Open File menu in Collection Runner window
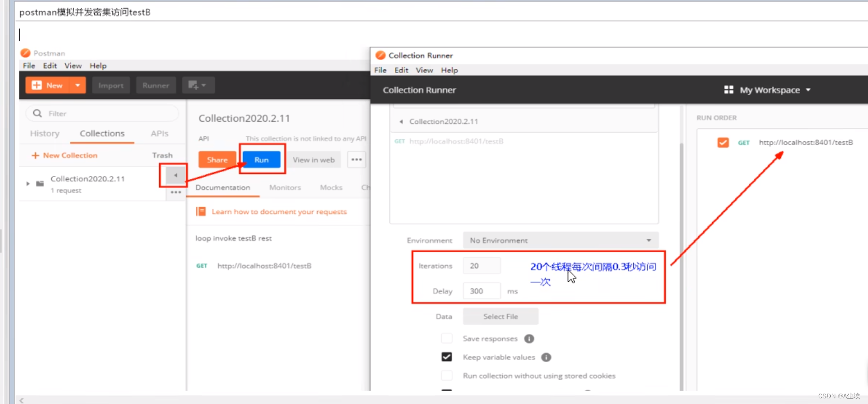This screenshot has height=404, width=868. (380, 70)
